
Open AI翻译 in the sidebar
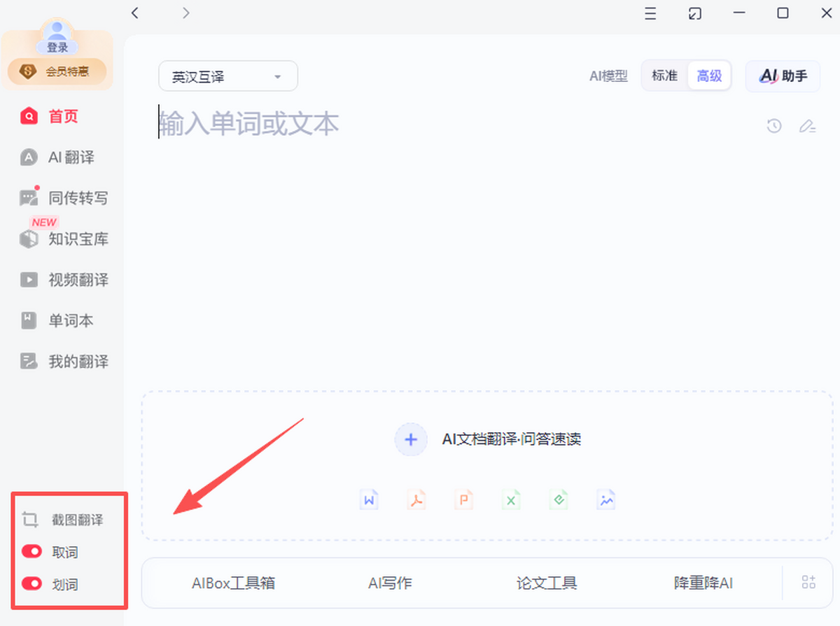pyautogui.click(x=70, y=157)
